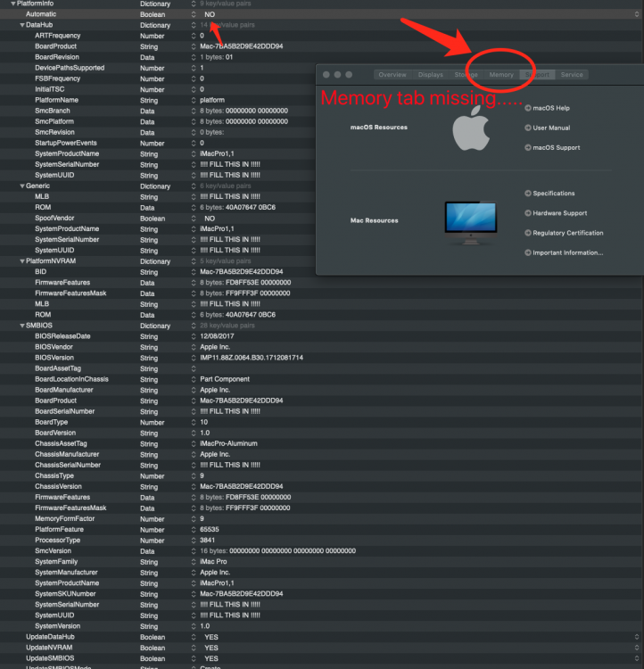Select the StartupPowerEvents key

click(x=66, y=143)
